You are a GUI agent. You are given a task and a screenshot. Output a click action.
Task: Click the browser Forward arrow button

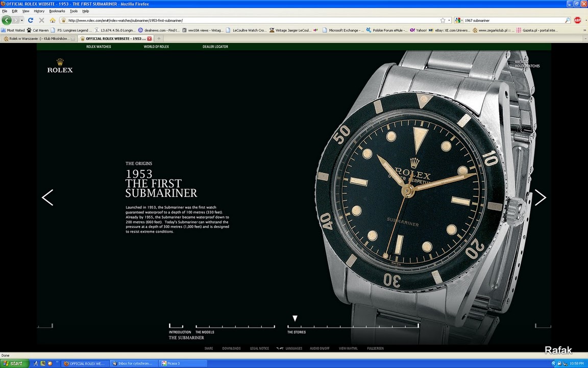16,20
